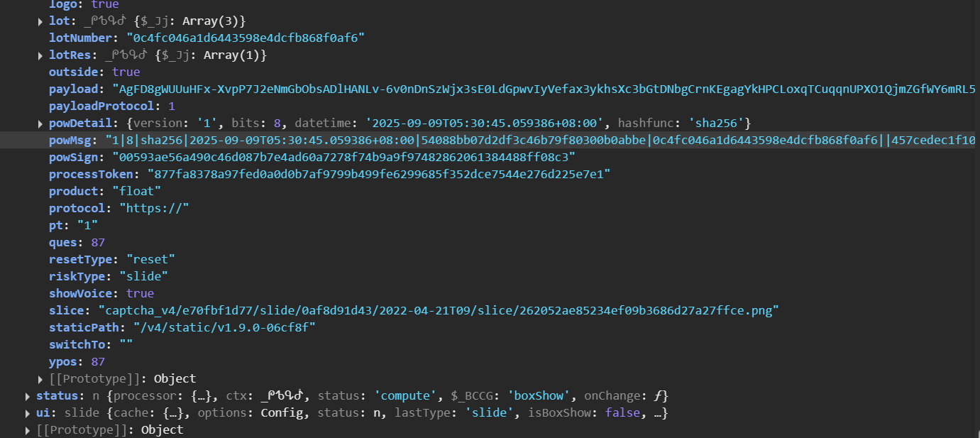Viewport: 980px width, 438px height.
Task: Select the resetType "reset" value
Action: (x=150, y=259)
